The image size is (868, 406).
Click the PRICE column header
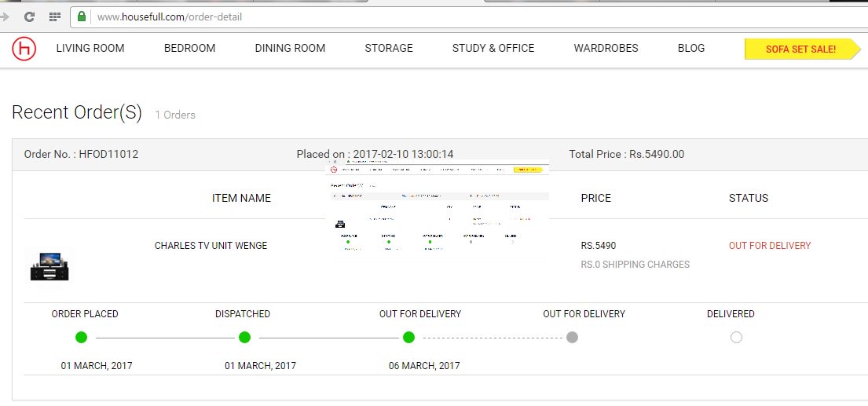596,198
